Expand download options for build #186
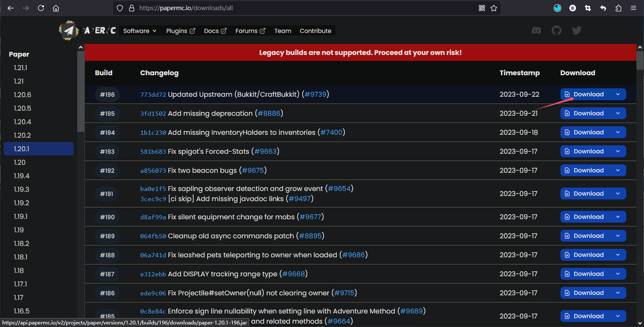This screenshot has width=644, height=327. coord(618,293)
